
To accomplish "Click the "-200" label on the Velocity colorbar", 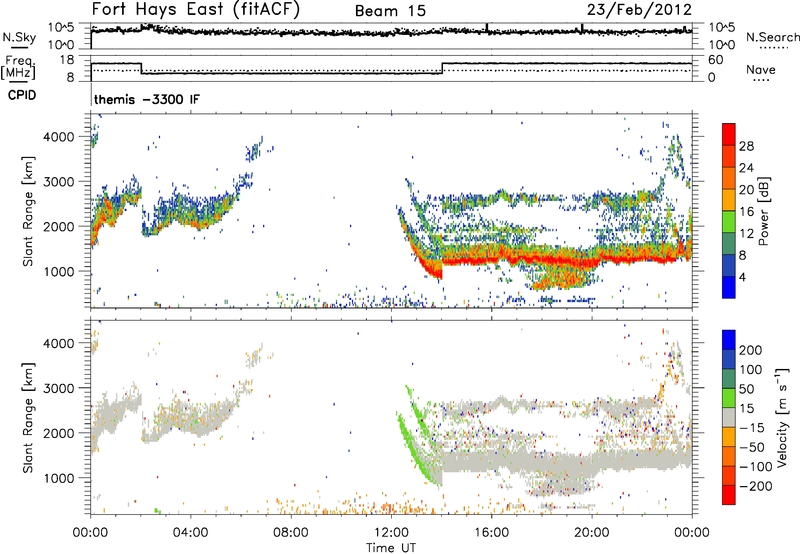I will click(x=756, y=486).
